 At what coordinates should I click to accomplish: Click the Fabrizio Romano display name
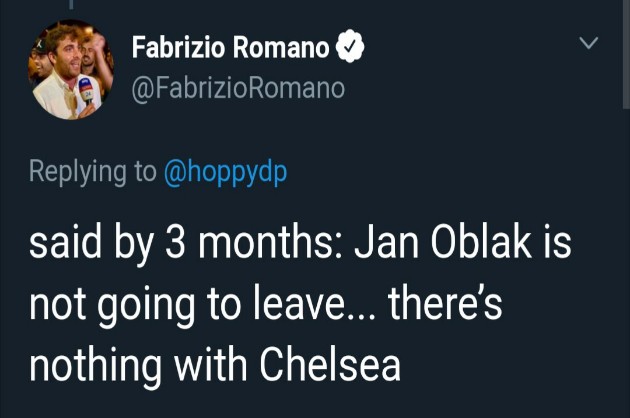pyautogui.click(x=232, y=46)
